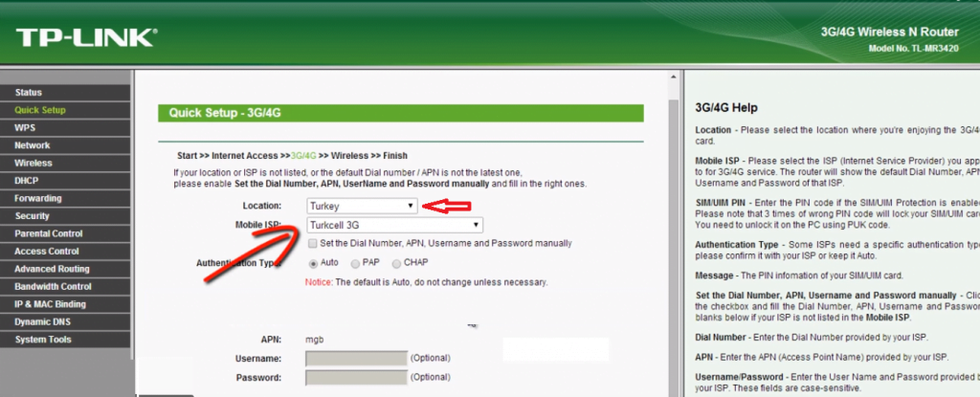
Task: Open the Mobile ISP dropdown showing Turkcell 3G
Action: pos(394,225)
